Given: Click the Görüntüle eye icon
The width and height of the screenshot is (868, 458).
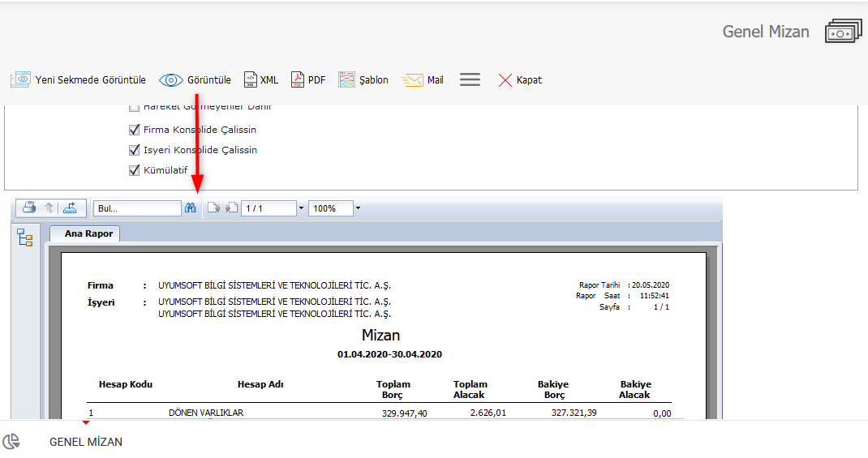Looking at the screenshot, I should click(171, 80).
